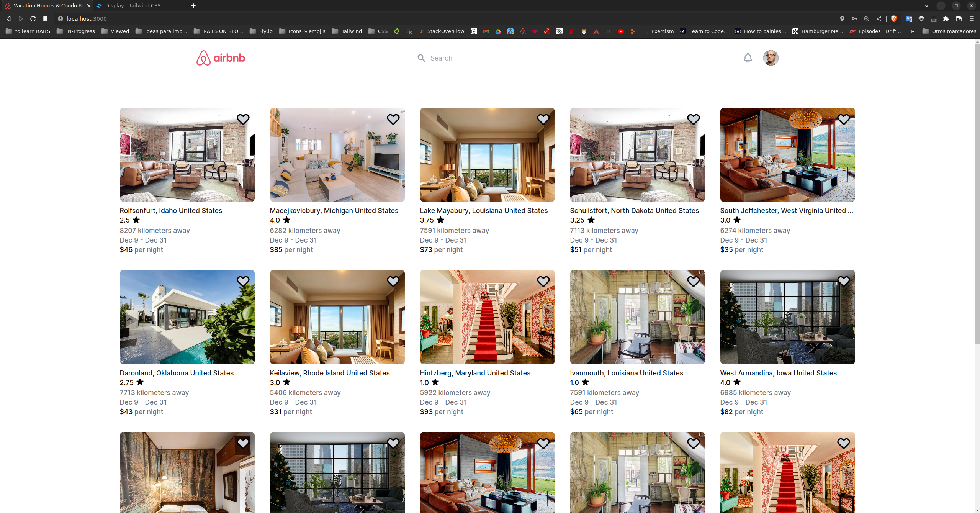Bookmark this page icon

pos(45,19)
